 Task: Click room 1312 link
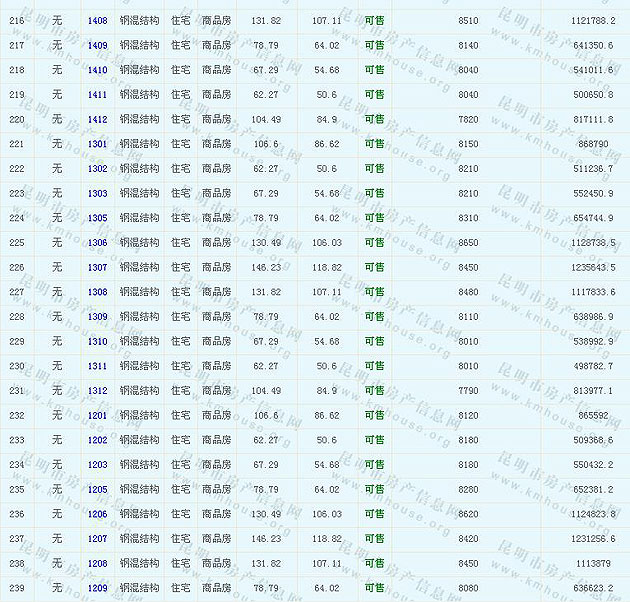point(97,391)
